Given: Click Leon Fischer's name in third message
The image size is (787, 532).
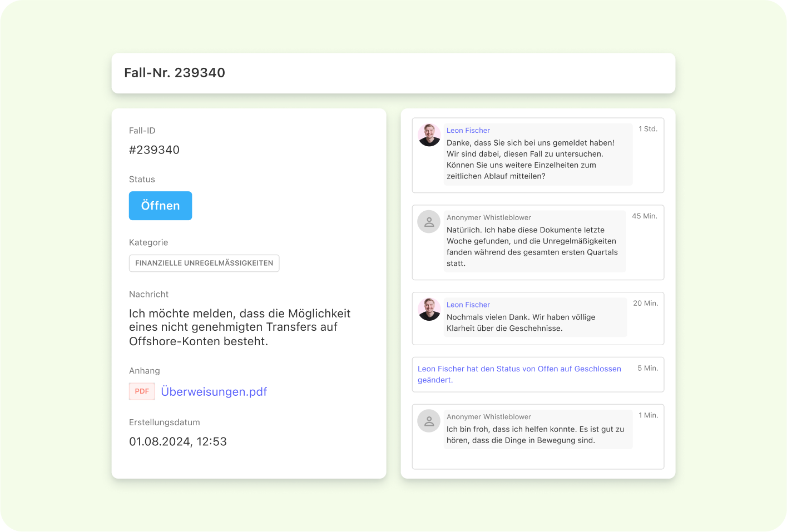Looking at the screenshot, I should [468, 305].
